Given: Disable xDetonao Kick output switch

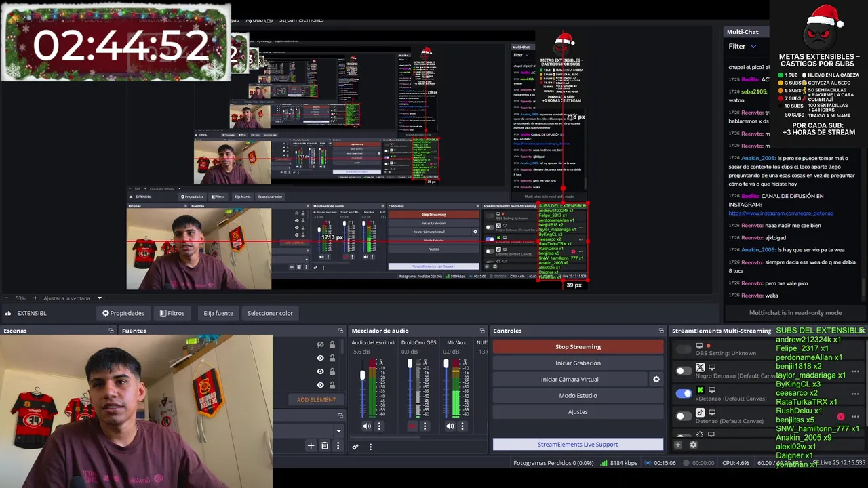Looking at the screenshot, I should (684, 393).
